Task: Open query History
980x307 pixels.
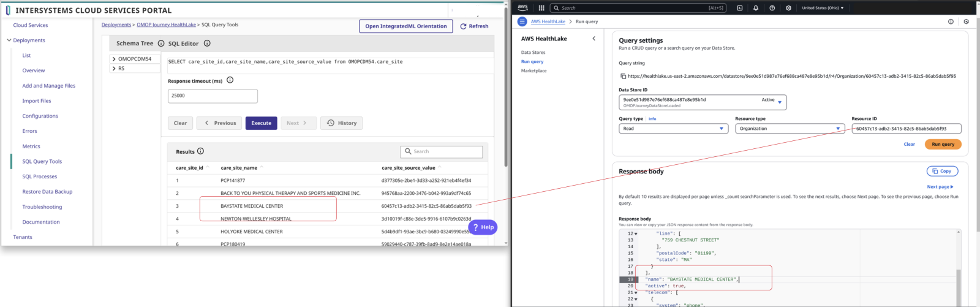Action: 341,123
